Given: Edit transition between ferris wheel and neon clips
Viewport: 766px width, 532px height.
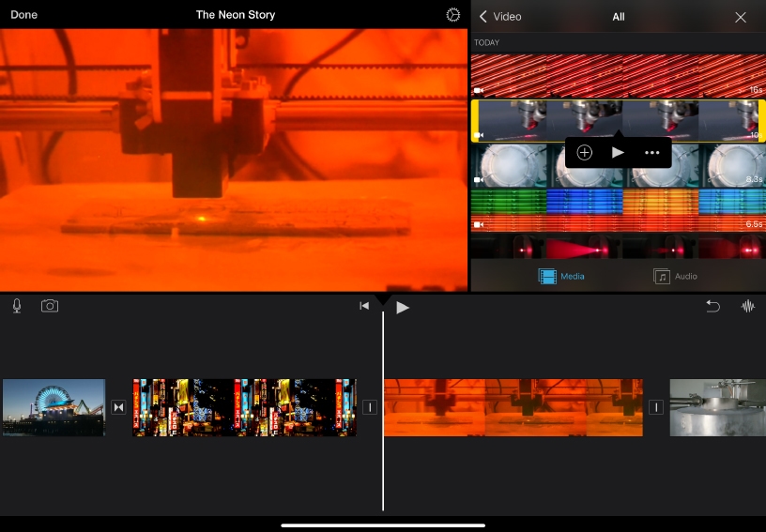Looking at the screenshot, I should [118, 407].
